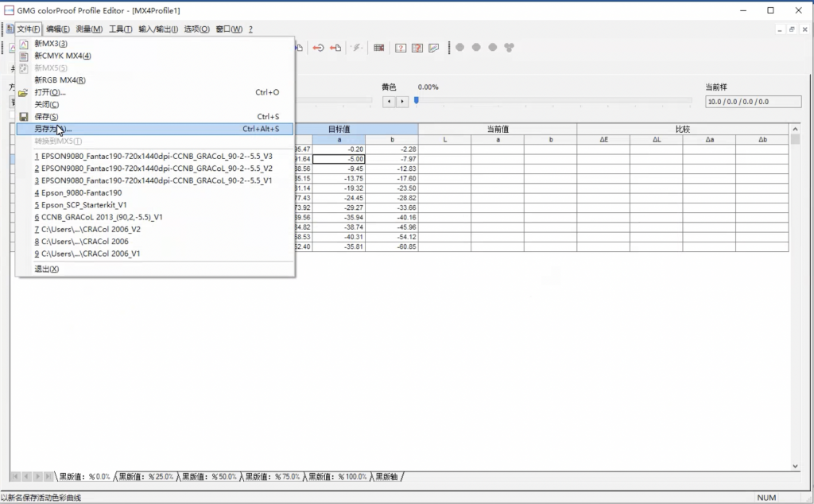Click table scrollbar down arrow

point(795,466)
